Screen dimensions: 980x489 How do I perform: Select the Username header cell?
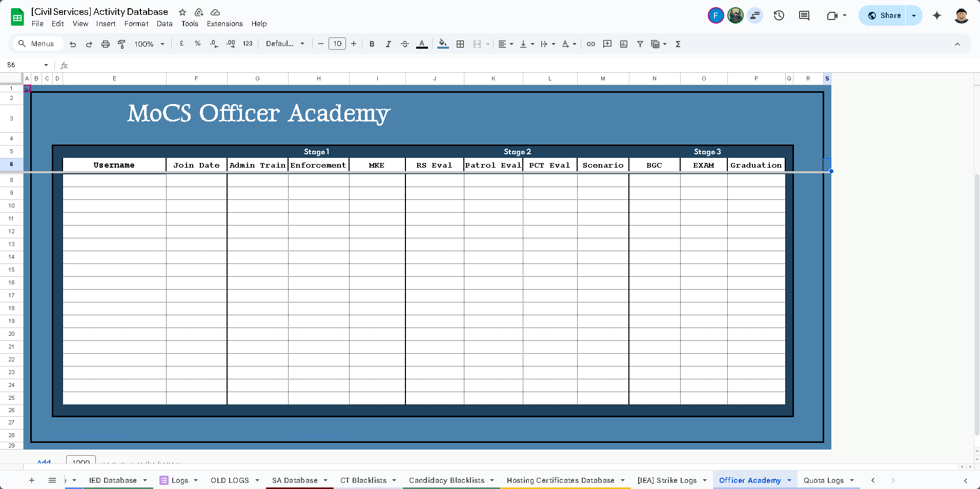(114, 165)
